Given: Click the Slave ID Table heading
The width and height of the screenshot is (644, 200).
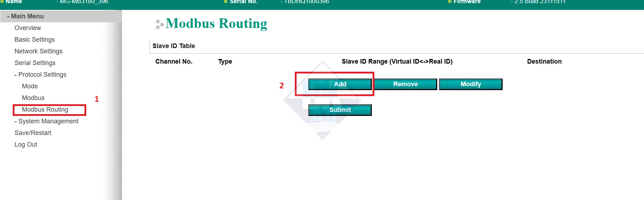Looking at the screenshot, I should click(x=174, y=46).
